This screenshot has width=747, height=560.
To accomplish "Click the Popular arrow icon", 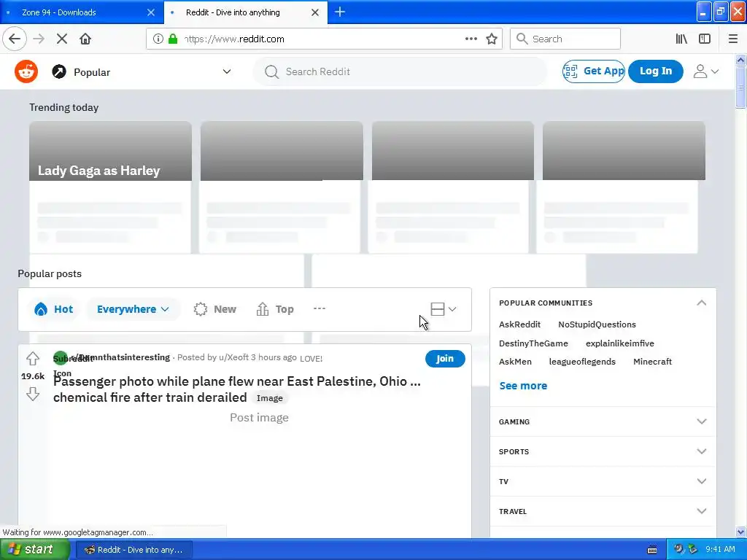I will pos(59,72).
